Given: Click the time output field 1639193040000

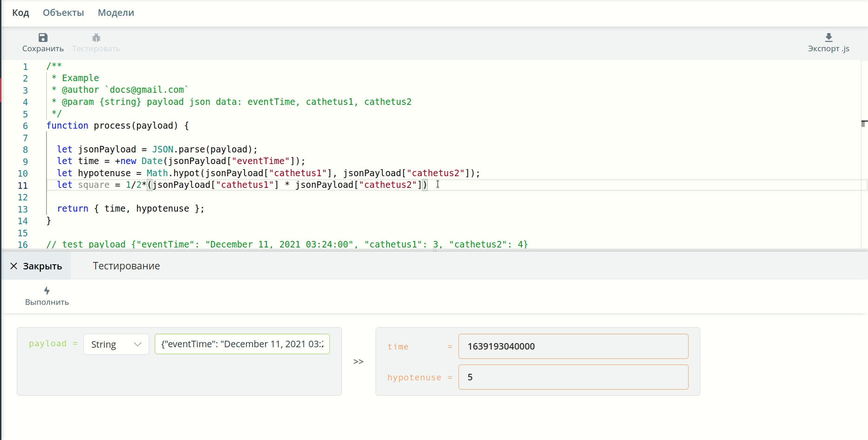Looking at the screenshot, I should pos(573,346).
